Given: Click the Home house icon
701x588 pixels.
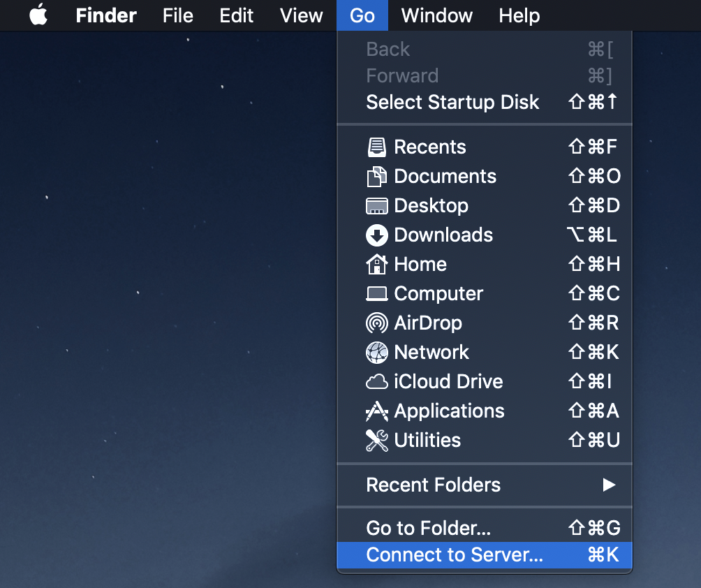Looking at the screenshot, I should (x=377, y=264).
